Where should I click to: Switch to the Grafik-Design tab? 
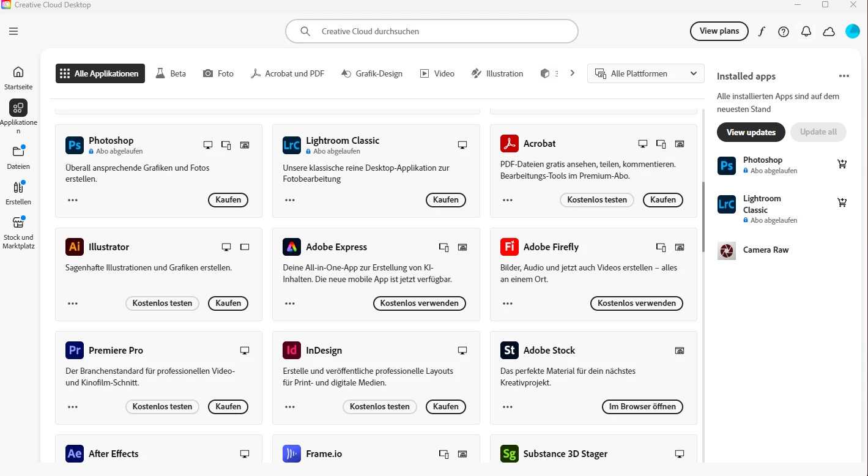click(x=372, y=73)
